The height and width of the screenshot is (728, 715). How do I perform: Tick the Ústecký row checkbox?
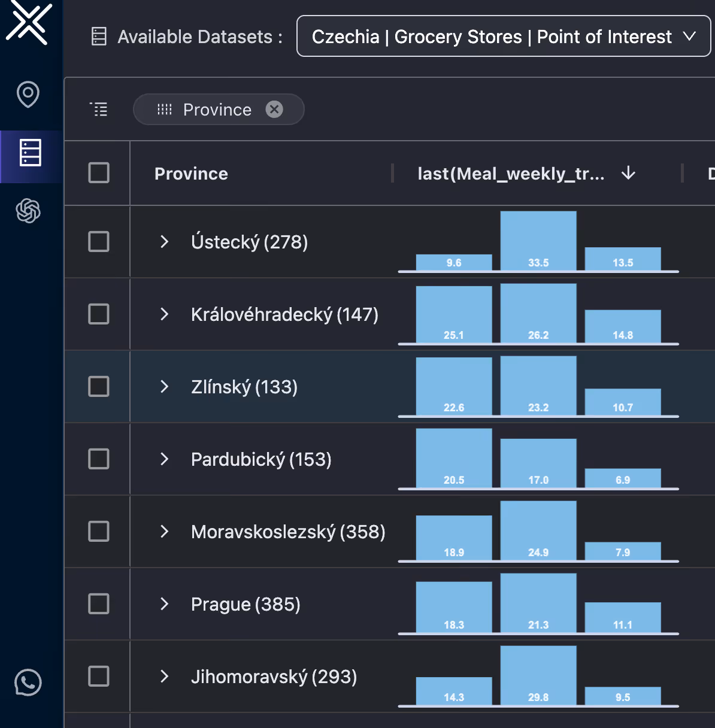pos(99,242)
